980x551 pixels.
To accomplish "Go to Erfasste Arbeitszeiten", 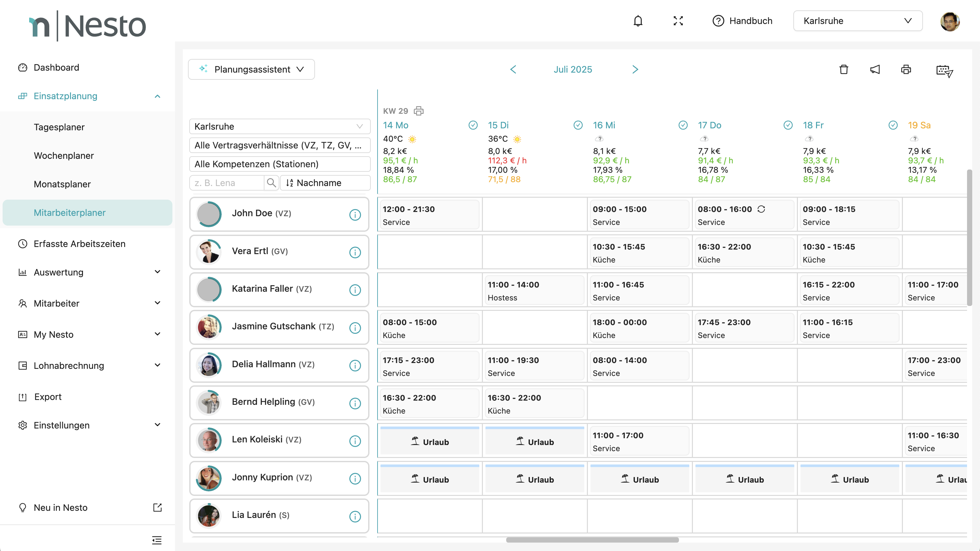I will (79, 243).
